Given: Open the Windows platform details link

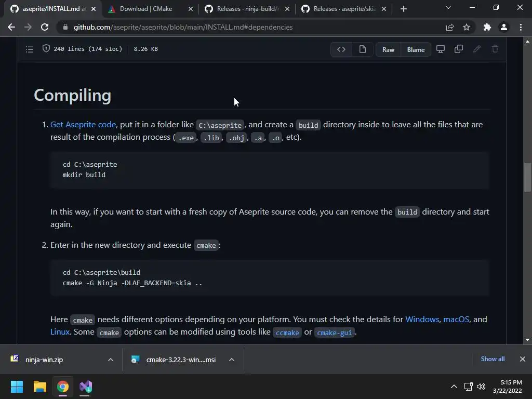Looking at the screenshot, I should coord(422,320).
